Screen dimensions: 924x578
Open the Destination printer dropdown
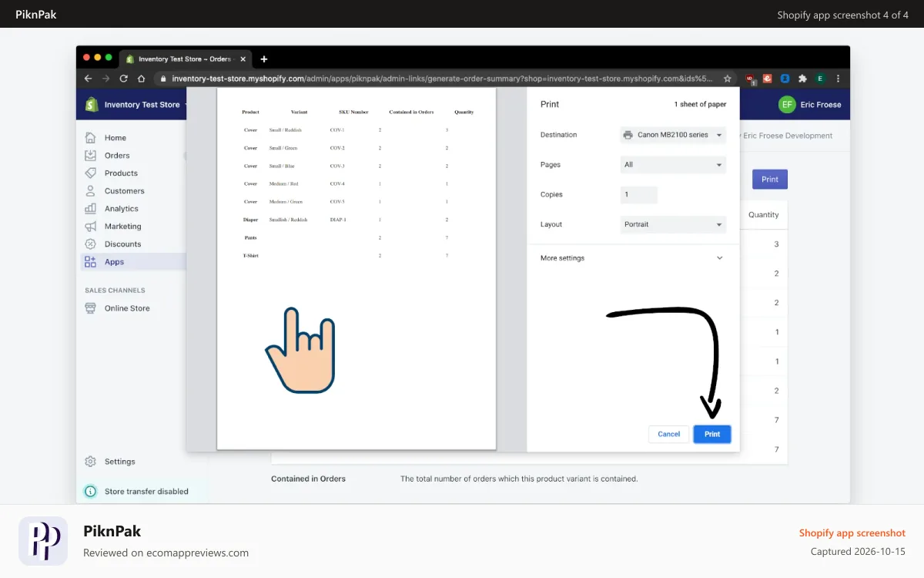tap(673, 135)
